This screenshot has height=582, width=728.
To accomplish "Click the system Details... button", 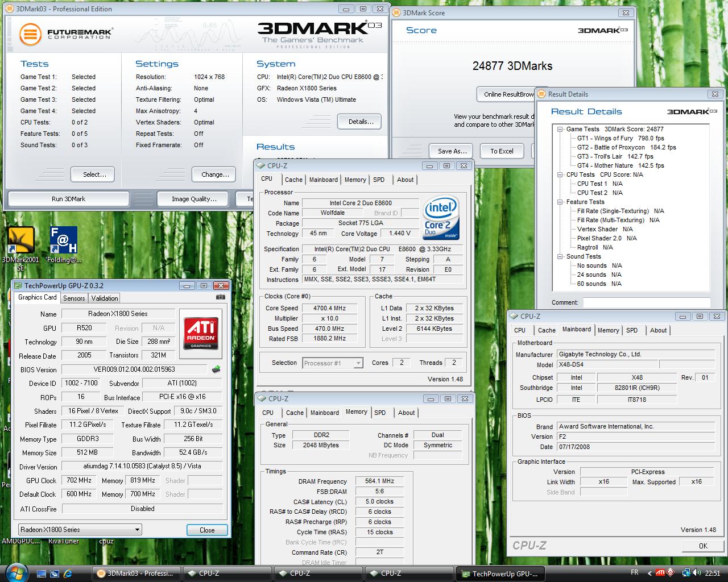I will (x=361, y=122).
